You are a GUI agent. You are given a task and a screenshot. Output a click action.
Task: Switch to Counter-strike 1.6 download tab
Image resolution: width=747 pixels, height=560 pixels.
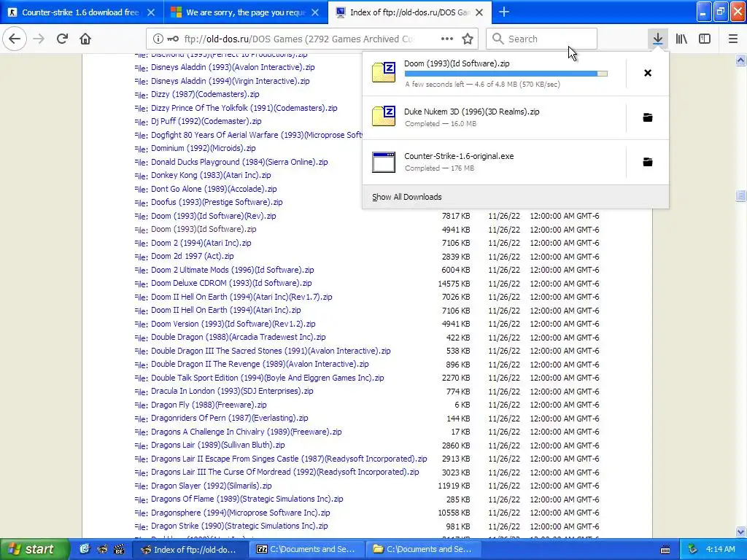coord(81,12)
